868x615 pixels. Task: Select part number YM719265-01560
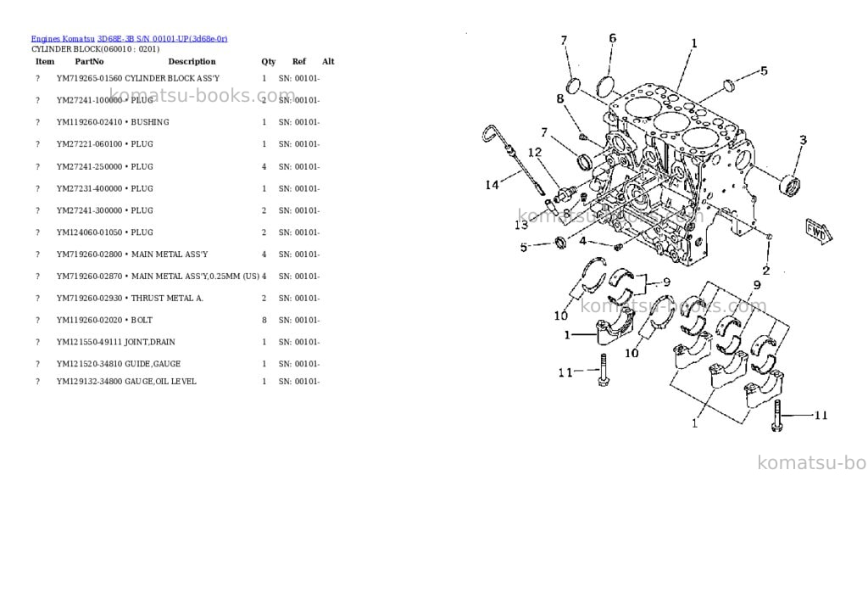click(x=89, y=79)
